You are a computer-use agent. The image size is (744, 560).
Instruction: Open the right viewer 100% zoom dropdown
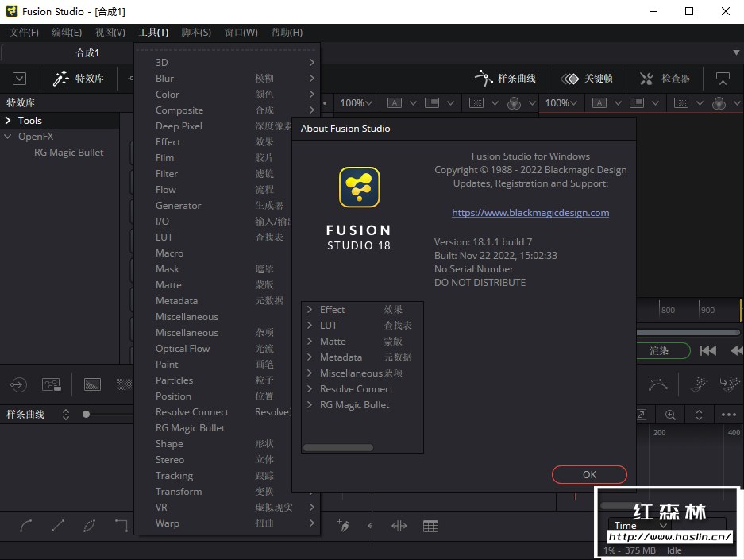561,103
